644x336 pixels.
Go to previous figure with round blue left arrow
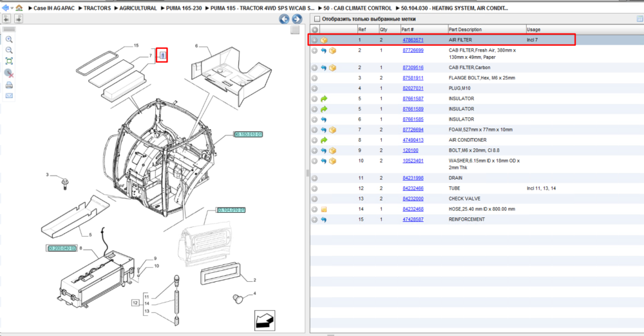[x=284, y=19]
